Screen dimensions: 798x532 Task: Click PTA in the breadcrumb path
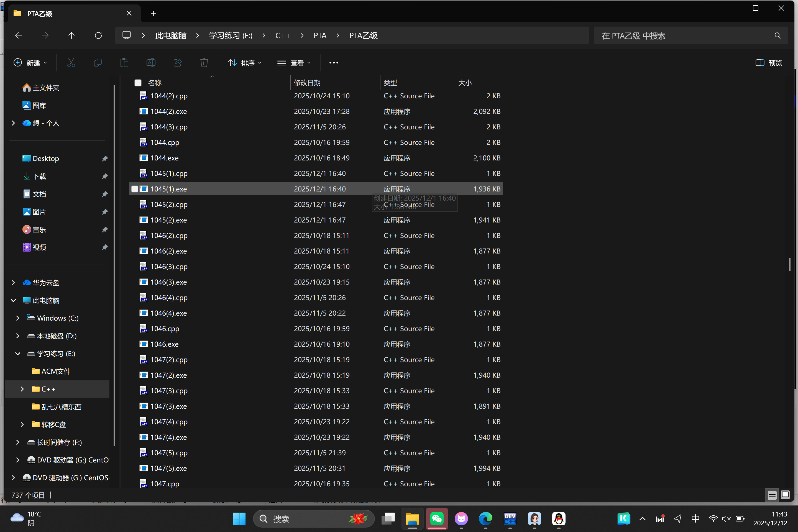(319, 36)
